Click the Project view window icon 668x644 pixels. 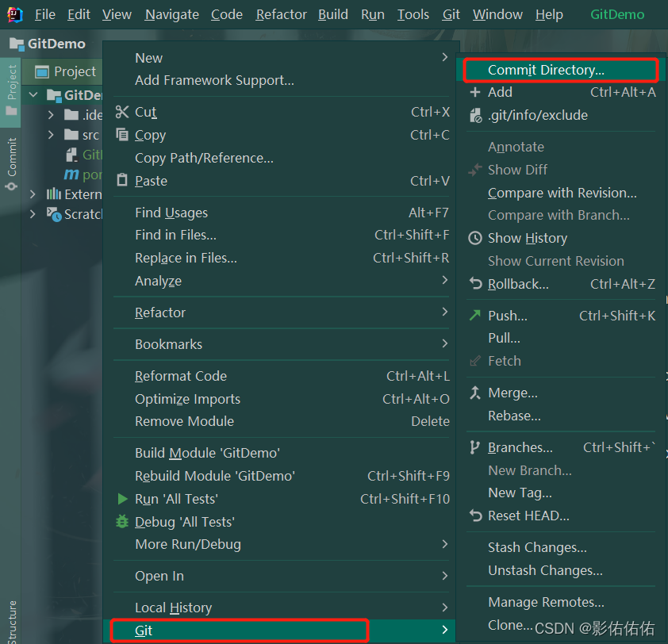42,72
